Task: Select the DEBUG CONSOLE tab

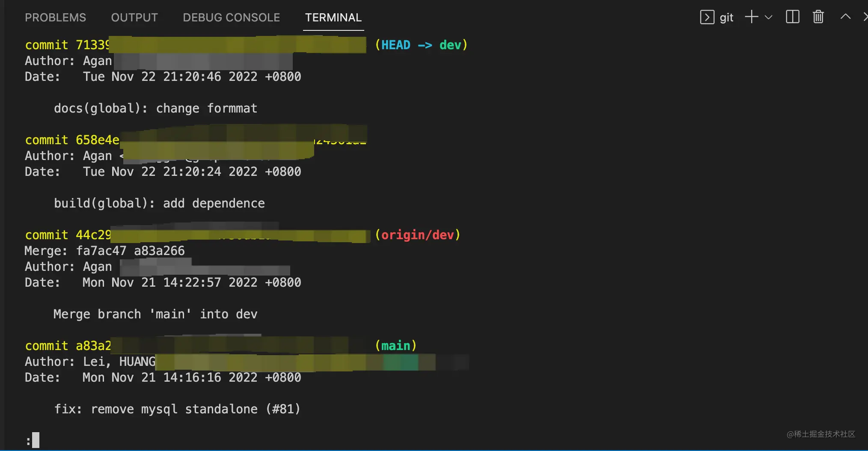Action: pyautogui.click(x=231, y=18)
